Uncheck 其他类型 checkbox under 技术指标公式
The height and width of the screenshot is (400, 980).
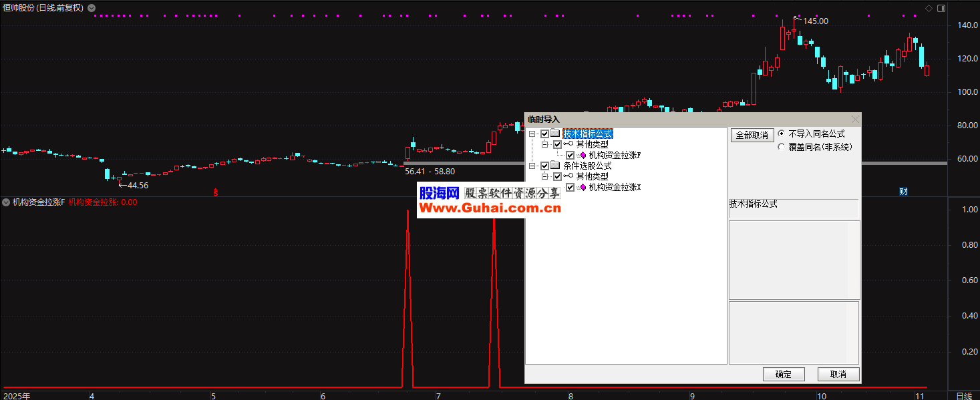pyautogui.click(x=558, y=144)
